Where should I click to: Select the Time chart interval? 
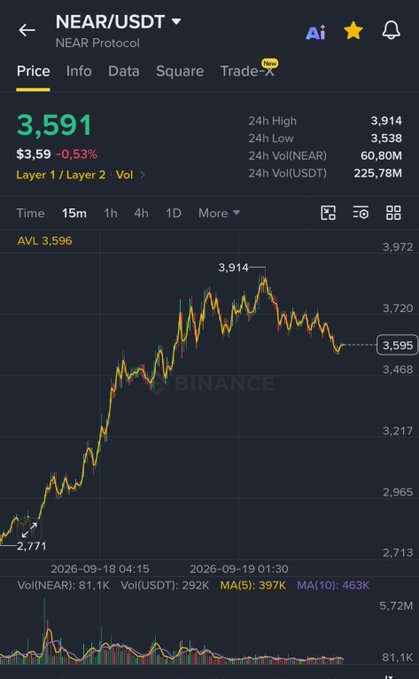[30, 213]
